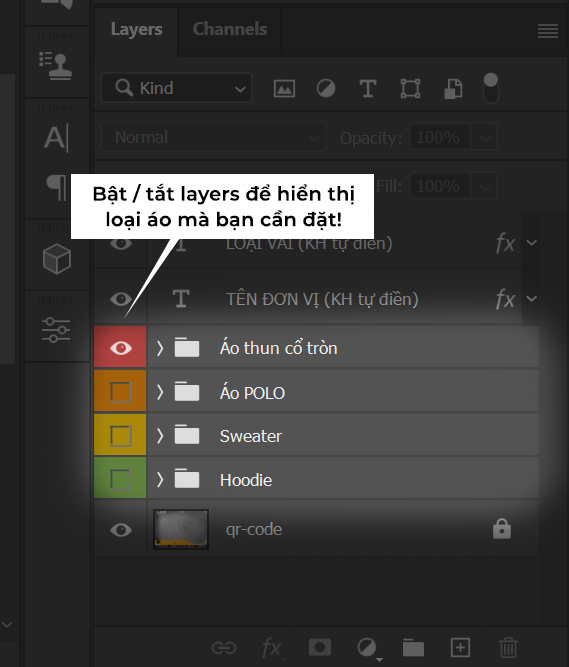Click the delete layer trash icon
Viewport: 569px width, 667px height.
(508, 647)
